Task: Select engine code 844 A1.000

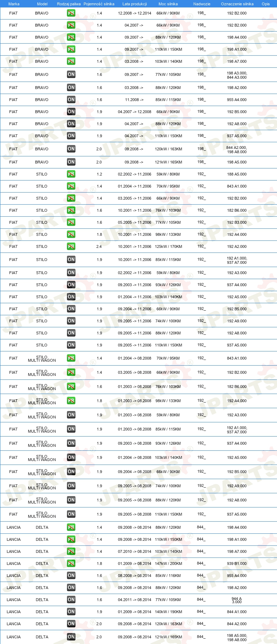Action: pyautogui.click(x=237, y=612)
